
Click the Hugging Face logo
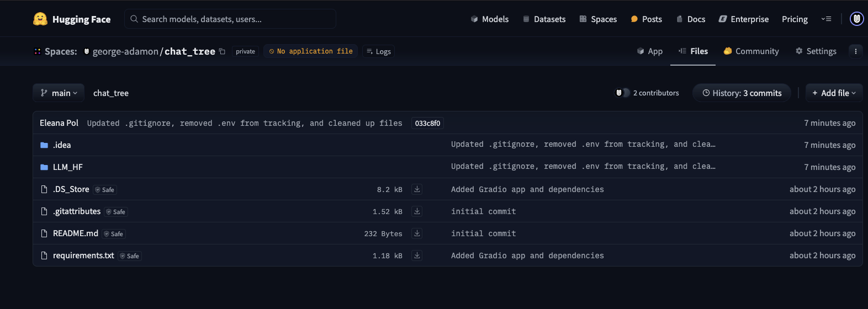pos(71,19)
